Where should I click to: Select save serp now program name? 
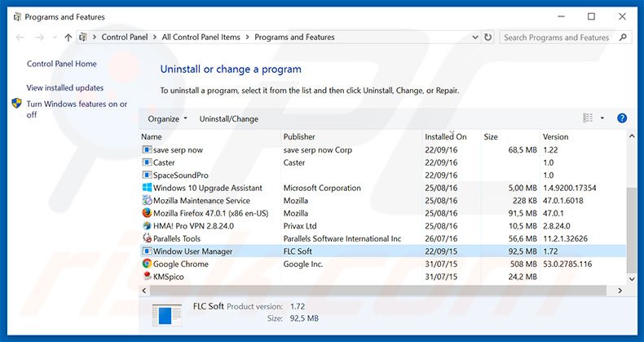(x=178, y=150)
